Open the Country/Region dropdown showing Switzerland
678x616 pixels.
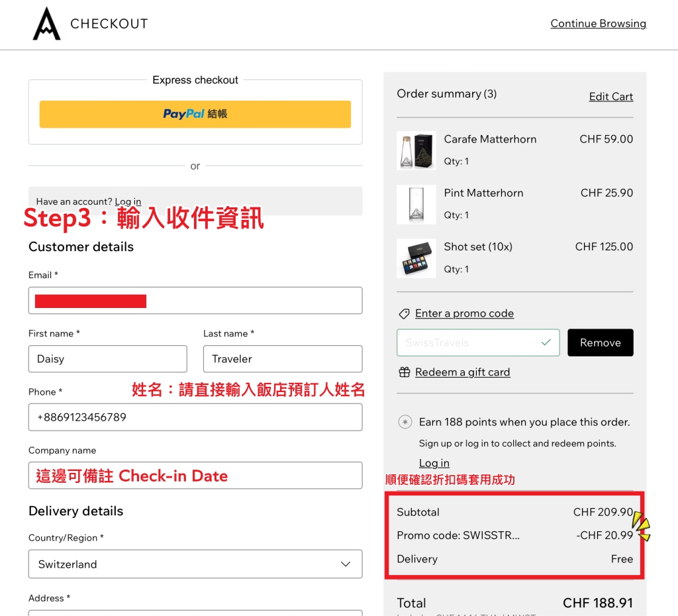click(x=195, y=564)
